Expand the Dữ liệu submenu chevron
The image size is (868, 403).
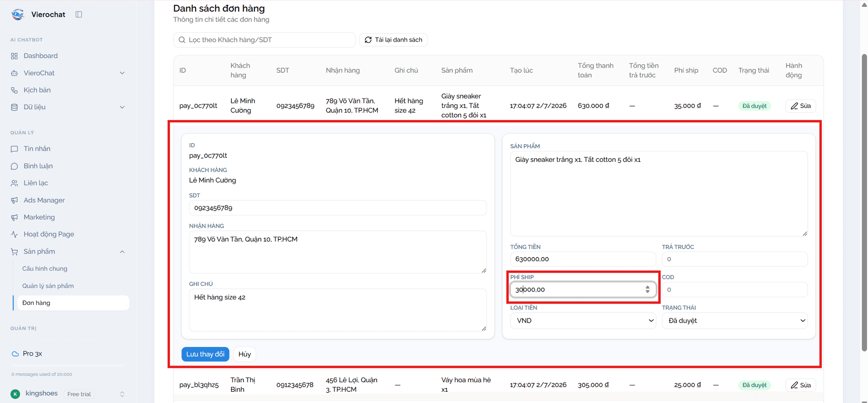click(122, 108)
